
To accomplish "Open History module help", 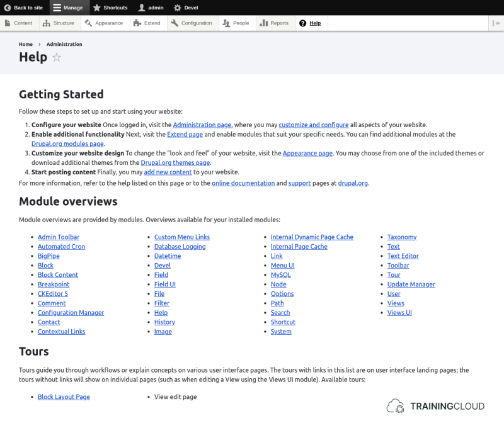I will coord(164,322).
